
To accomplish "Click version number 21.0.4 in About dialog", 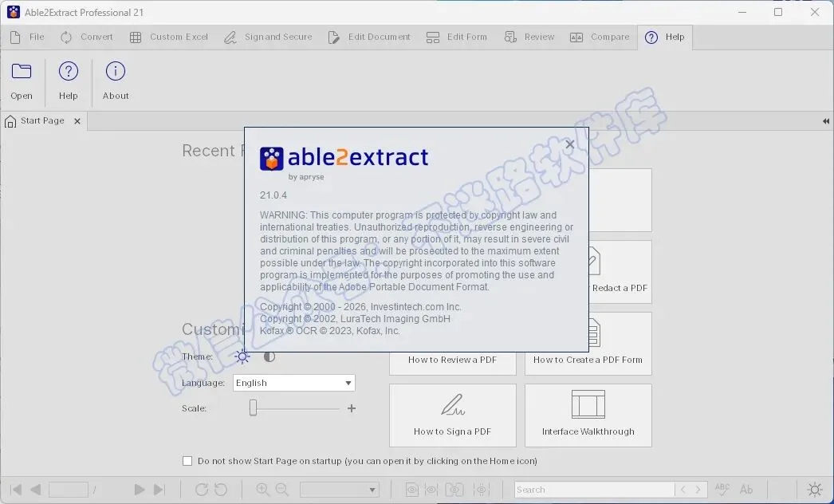I will (273, 195).
